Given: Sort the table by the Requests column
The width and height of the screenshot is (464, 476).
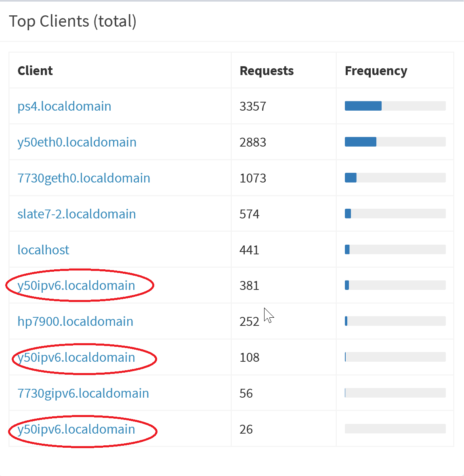Looking at the screenshot, I should [267, 71].
